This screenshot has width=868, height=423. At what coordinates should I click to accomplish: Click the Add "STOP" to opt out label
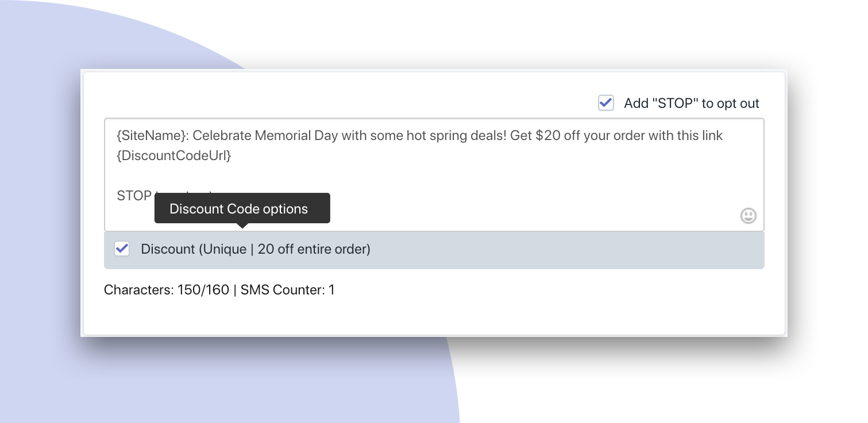coord(692,103)
